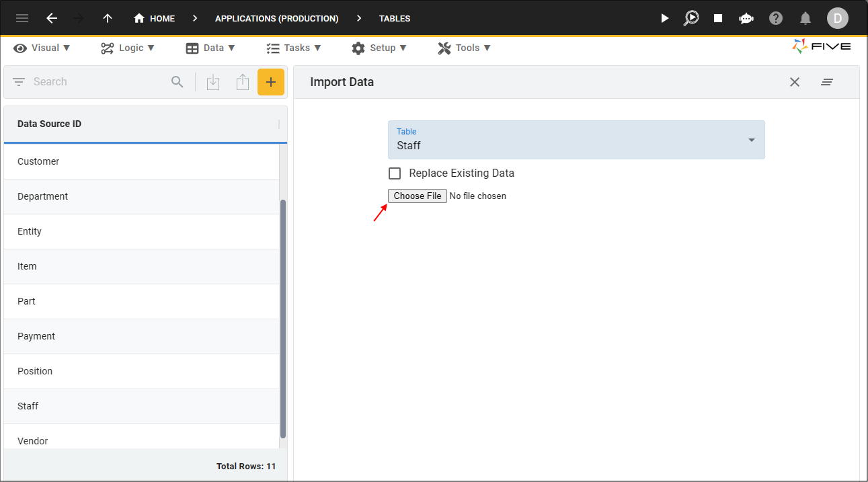Open the Tasks menu

[294, 48]
